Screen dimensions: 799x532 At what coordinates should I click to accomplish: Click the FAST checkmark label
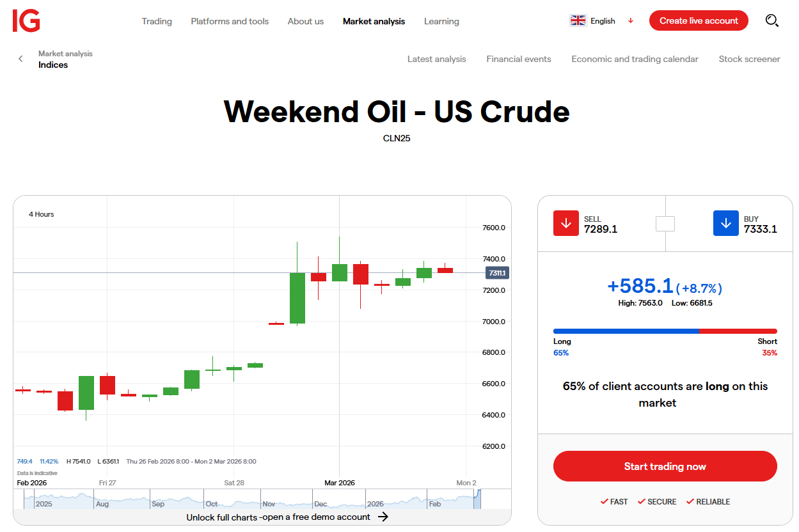[614, 502]
